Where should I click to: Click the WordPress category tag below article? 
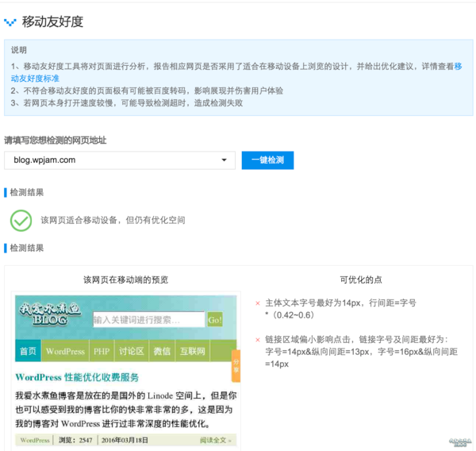[x=35, y=440]
